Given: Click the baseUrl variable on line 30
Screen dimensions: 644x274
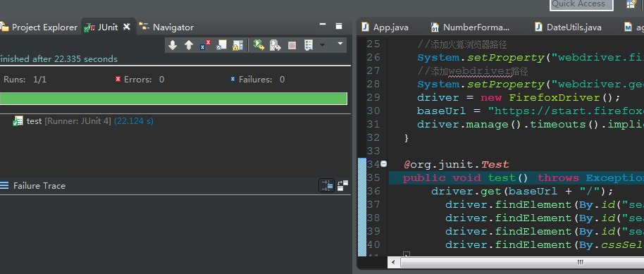Looking at the screenshot, I should pyautogui.click(x=441, y=111).
